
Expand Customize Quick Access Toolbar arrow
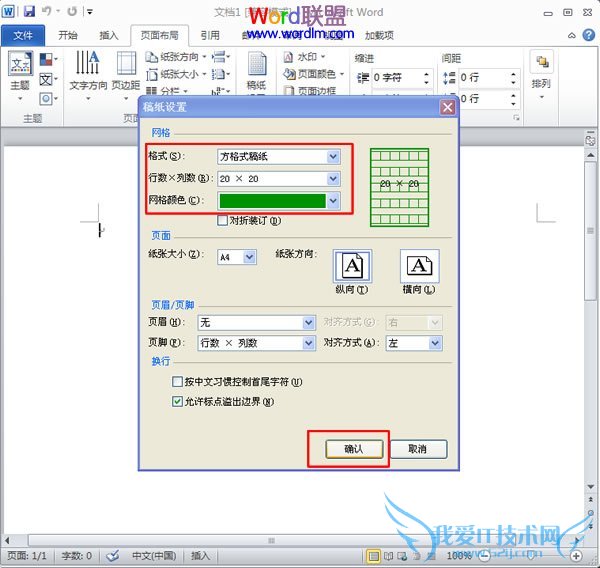(90, 12)
